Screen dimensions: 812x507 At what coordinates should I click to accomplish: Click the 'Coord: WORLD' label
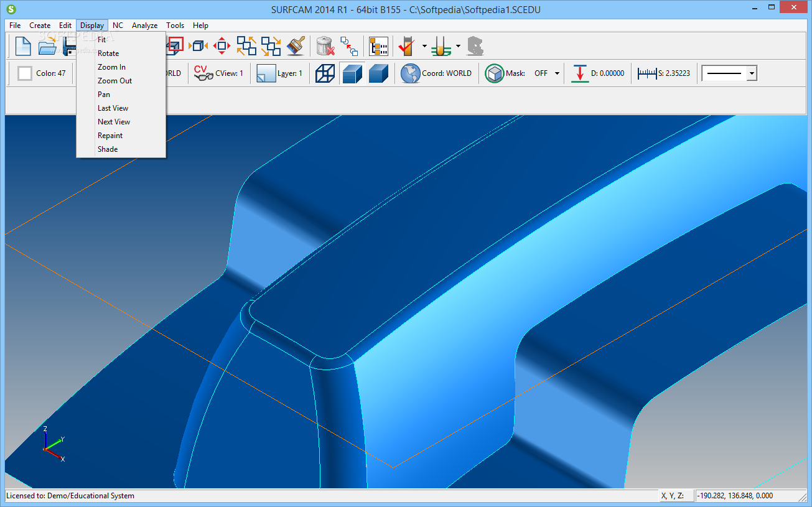(x=447, y=73)
